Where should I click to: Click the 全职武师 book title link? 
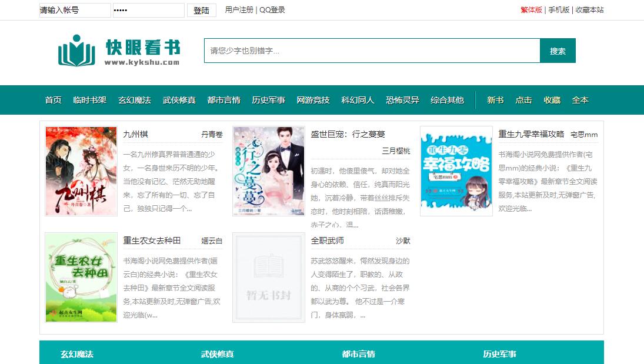(x=327, y=241)
